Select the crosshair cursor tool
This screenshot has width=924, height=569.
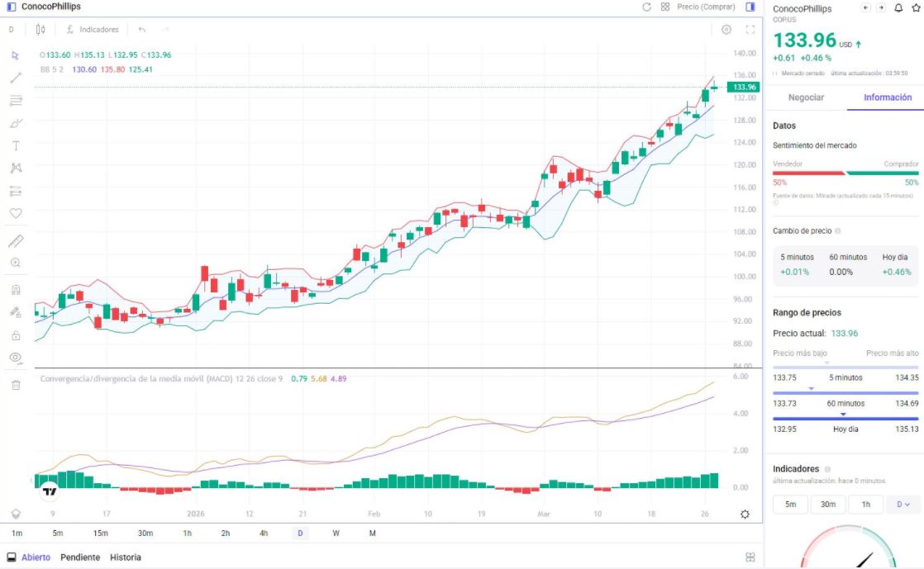pos(15,55)
